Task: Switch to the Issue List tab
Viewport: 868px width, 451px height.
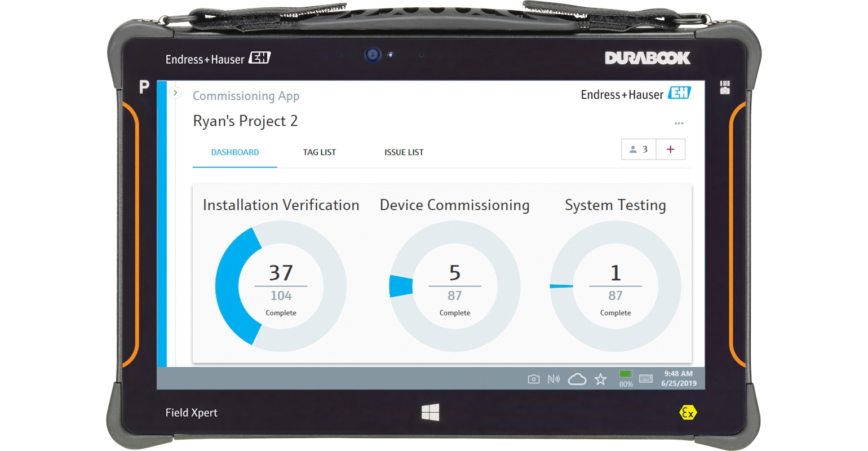Action: coord(404,152)
